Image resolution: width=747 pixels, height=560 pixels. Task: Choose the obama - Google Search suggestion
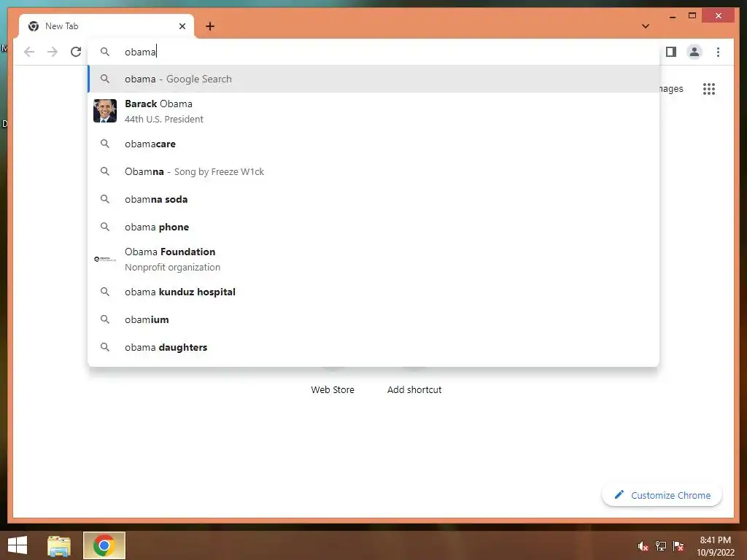(x=374, y=79)
